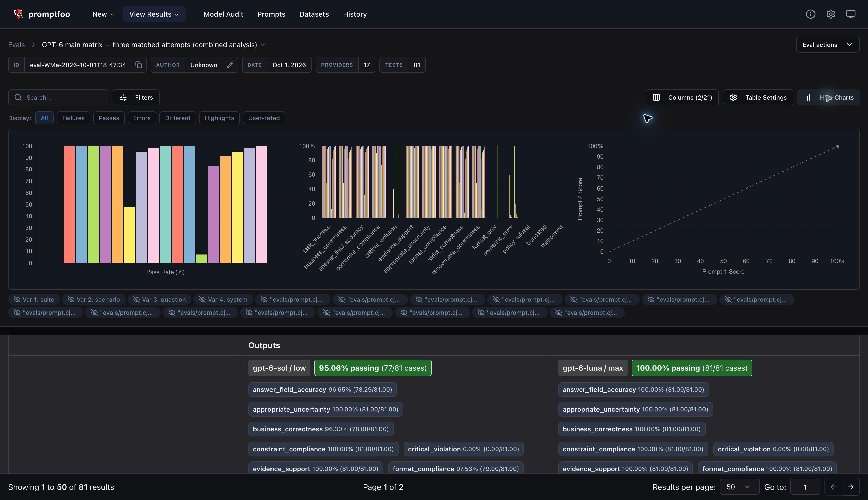Select the Errors display filter
The width and height of the screenshot is (868, 500).
[142, 118]
